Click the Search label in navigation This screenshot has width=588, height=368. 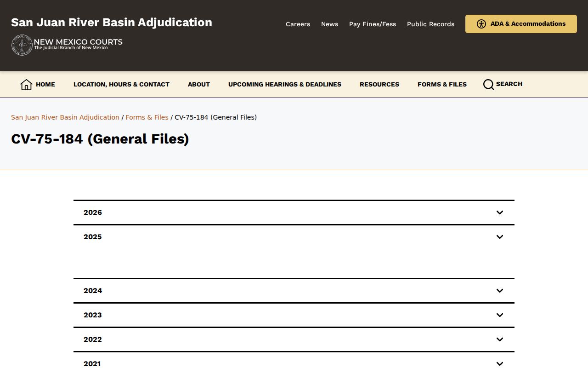[x=509, y=84]
